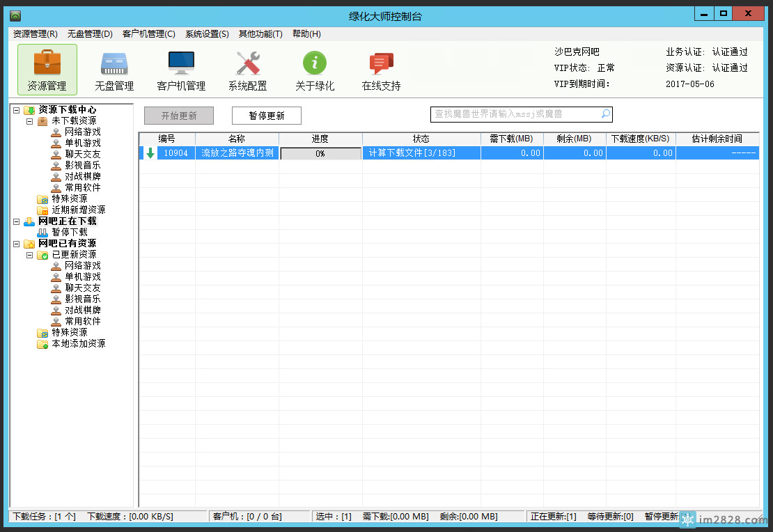Open the 关于绿化 info icon
This screenshot has height=532, width=773.
click(x=315, y=63)
